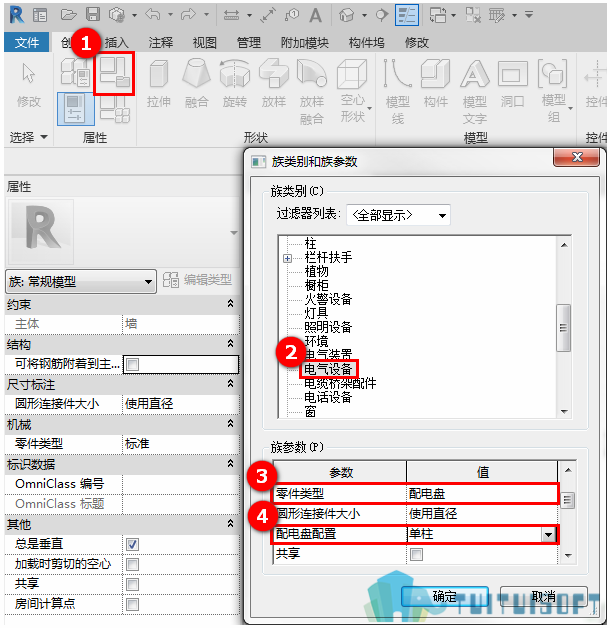Open the 文件 menu tab
Viewport: 610px width, 628px height.
click(27, 42)
